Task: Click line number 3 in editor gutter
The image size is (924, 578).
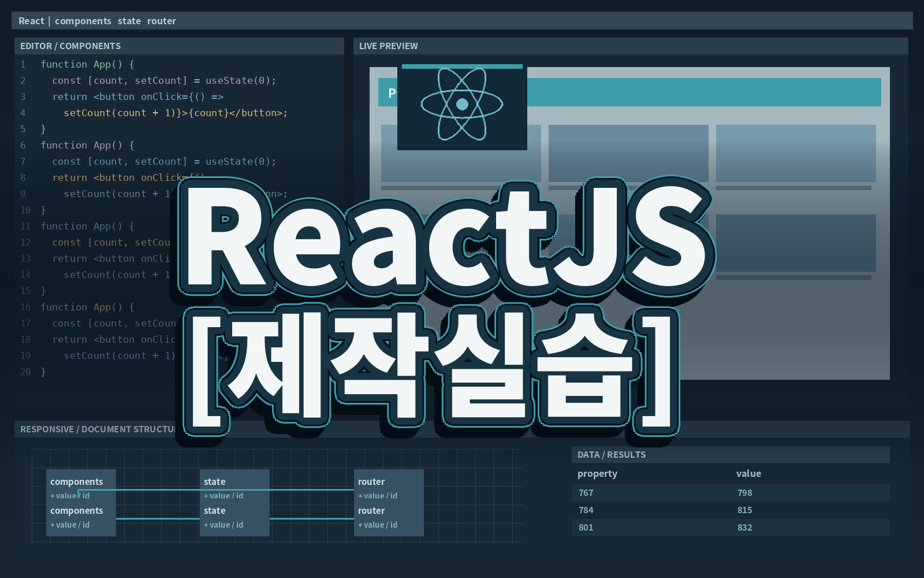Action: 23,97
